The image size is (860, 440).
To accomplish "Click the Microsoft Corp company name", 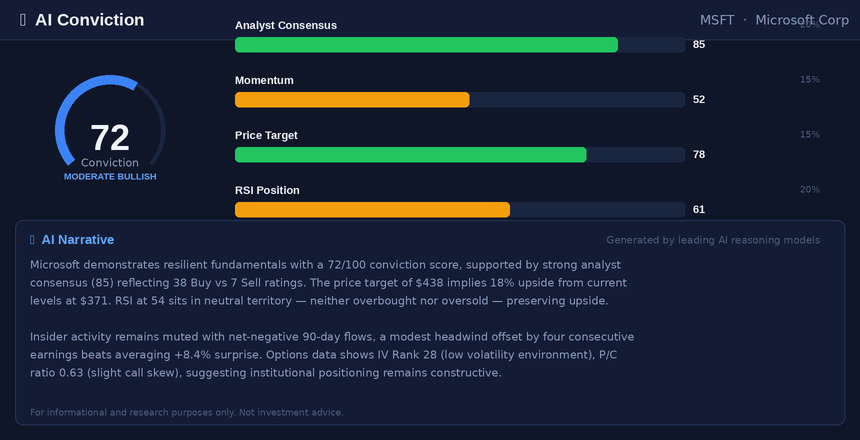I will coord(802,20).
